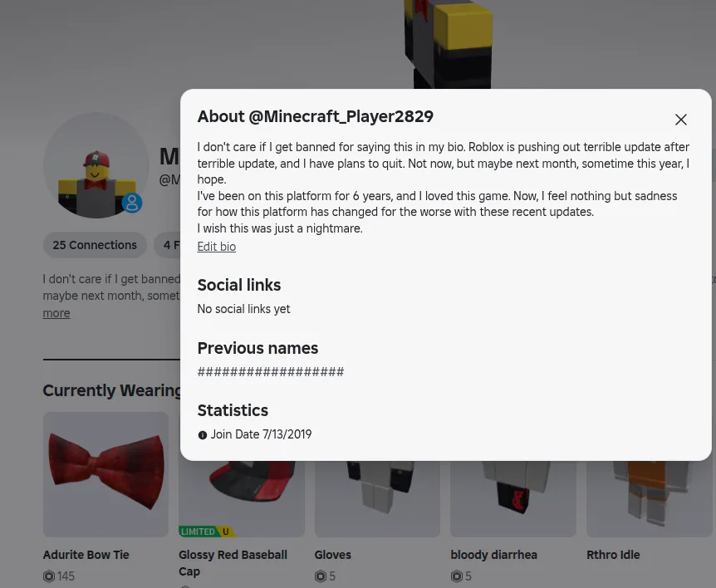
Task: Click the Currently Wearing heading
Action: pos(112,391)
